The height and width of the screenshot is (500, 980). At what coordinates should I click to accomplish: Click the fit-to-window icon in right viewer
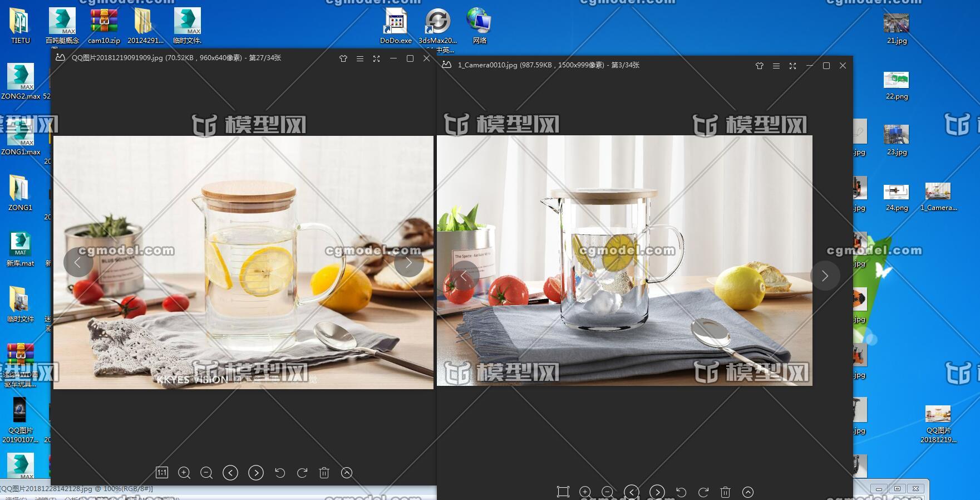pyautogui.click(x=563, y=492)
